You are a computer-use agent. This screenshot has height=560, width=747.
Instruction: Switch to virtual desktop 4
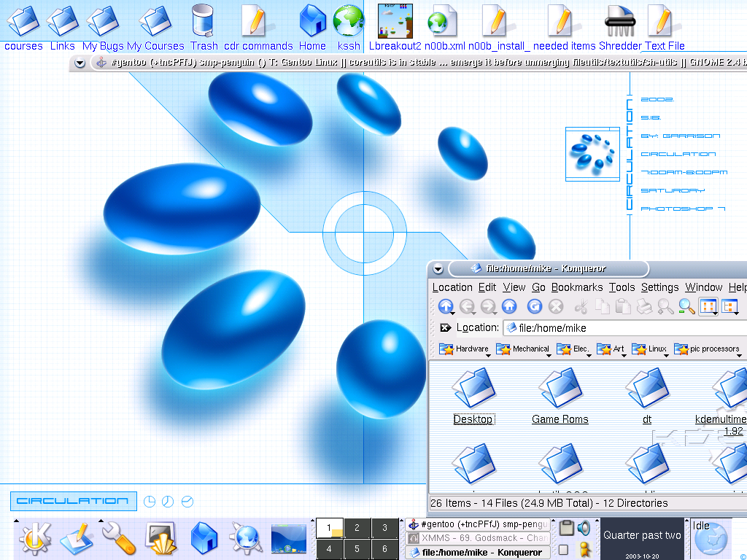[x=329, y=548]
